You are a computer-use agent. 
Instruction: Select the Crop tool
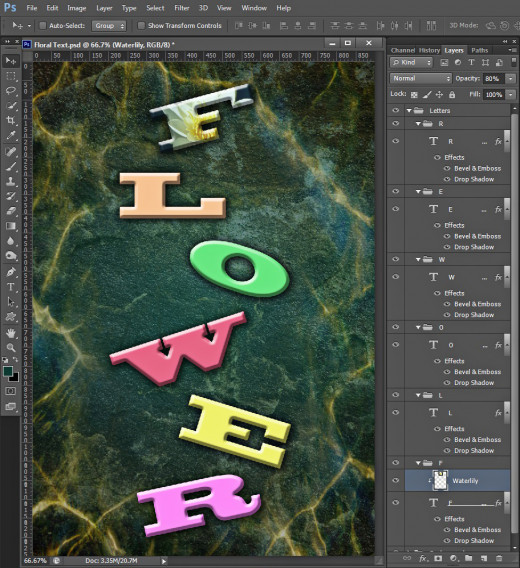pyautogui.click(x=11, y=120)
